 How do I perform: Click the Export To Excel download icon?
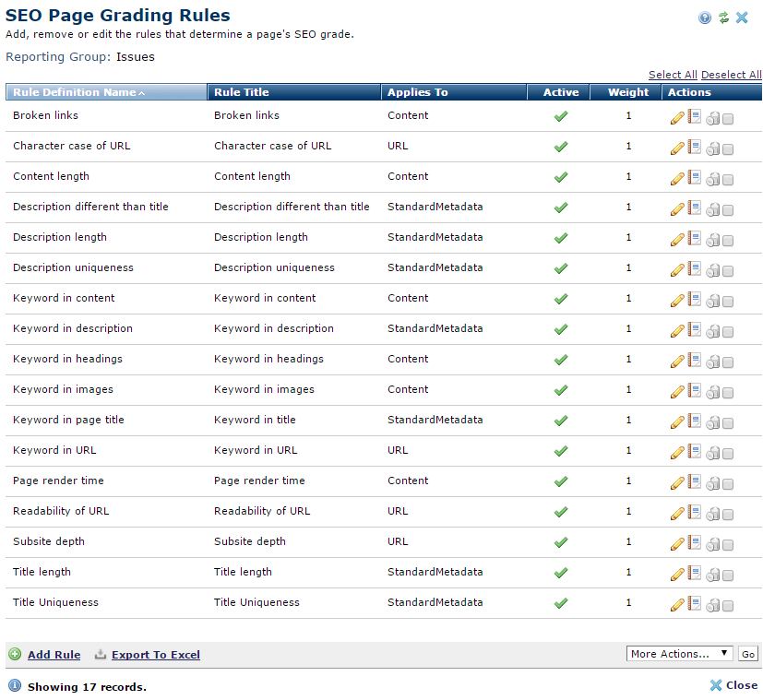coord(101,654)
